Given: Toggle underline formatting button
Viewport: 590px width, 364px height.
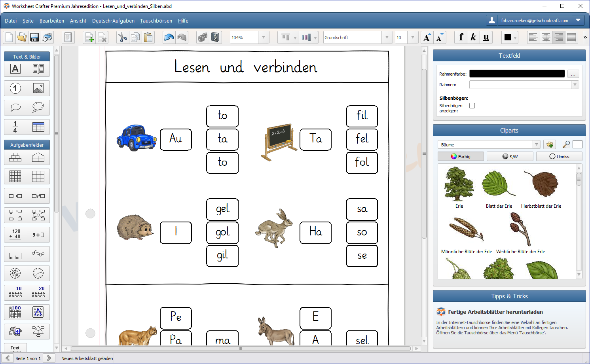Looking at the screenshot, I should click(486, 38).
